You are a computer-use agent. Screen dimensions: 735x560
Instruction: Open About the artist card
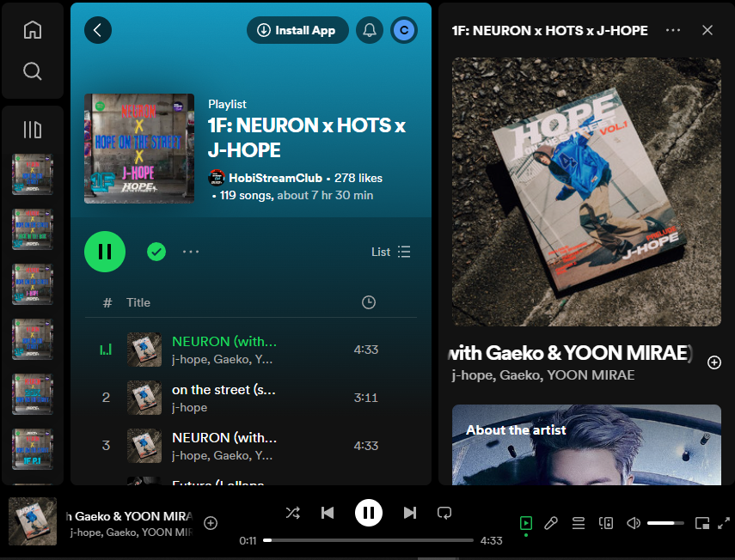586,445
